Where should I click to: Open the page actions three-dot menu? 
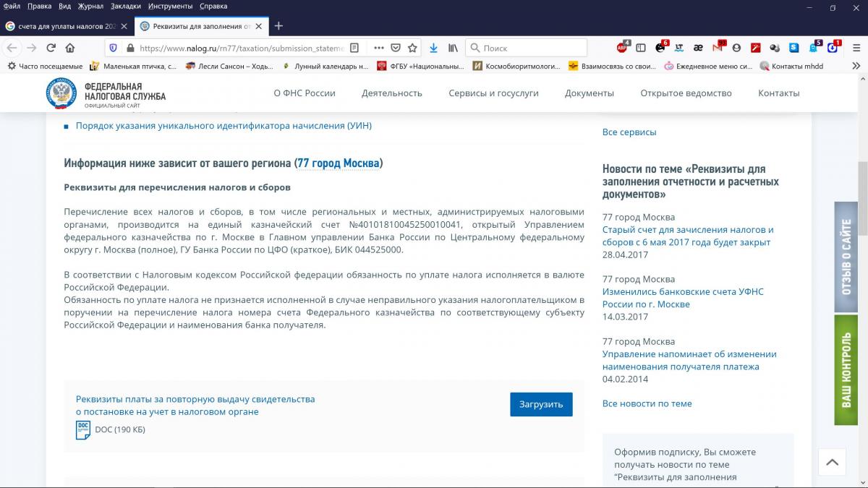point(378,48)
